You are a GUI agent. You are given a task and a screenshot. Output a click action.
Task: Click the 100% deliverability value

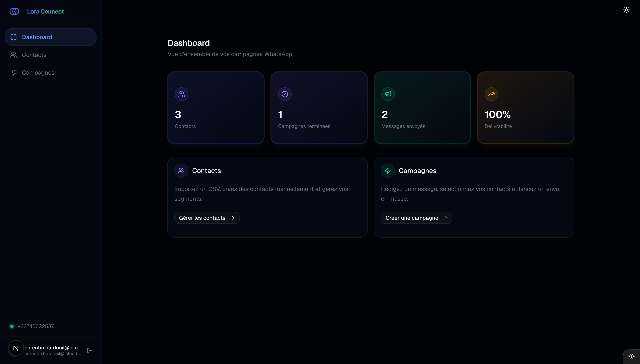coord(498,114)
